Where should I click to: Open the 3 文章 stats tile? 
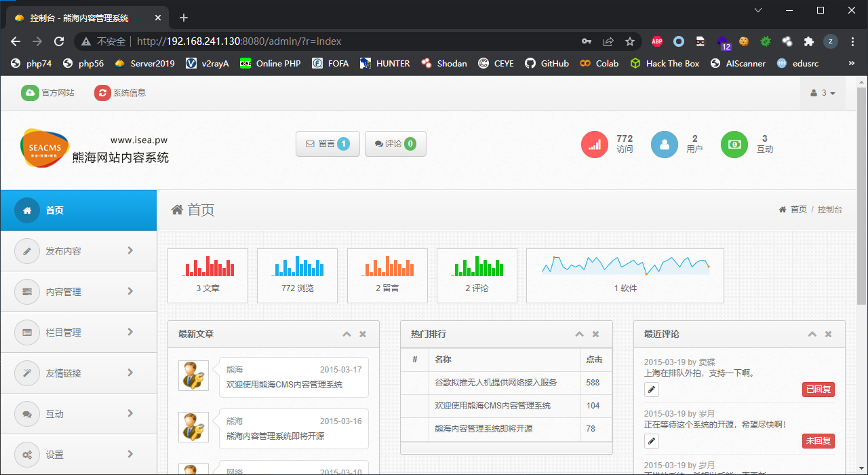coord(208,275)
